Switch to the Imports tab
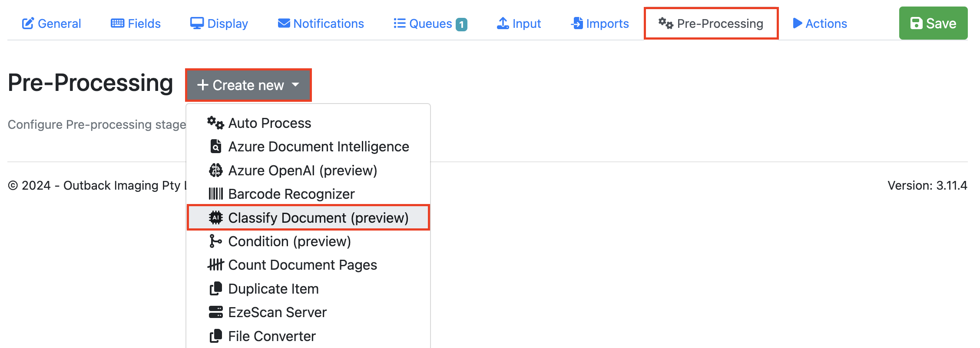 pos(600,23)
